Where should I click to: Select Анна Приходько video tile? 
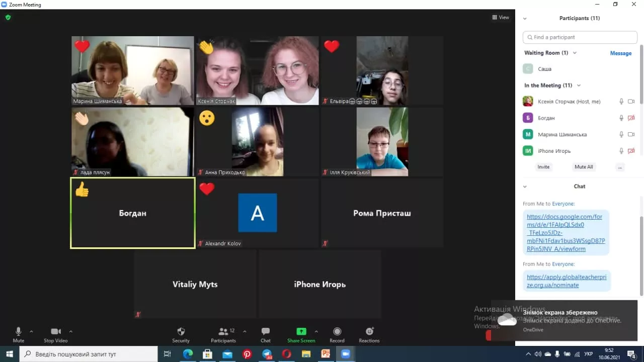point(257,142)
